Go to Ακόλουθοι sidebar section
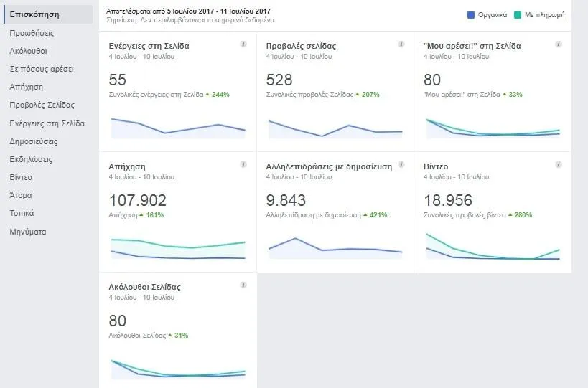 (x=28, y=51)
